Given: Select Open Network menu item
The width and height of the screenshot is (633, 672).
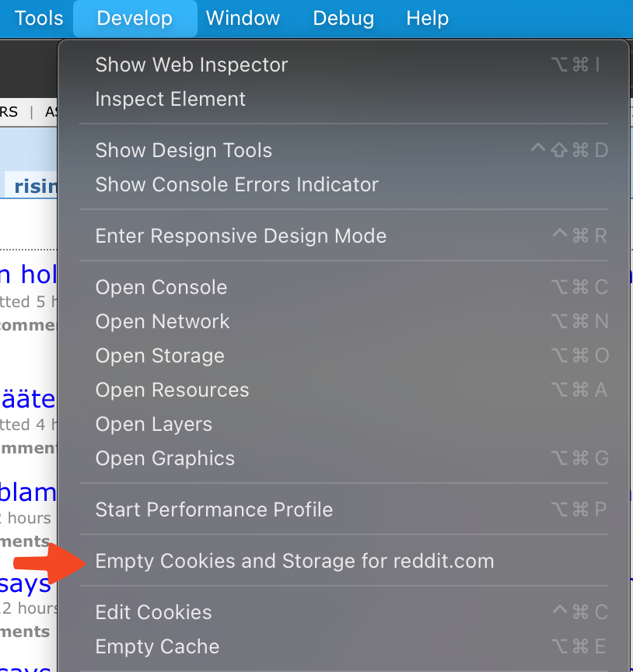Looking at the screenshot, I should click(163, 321).
